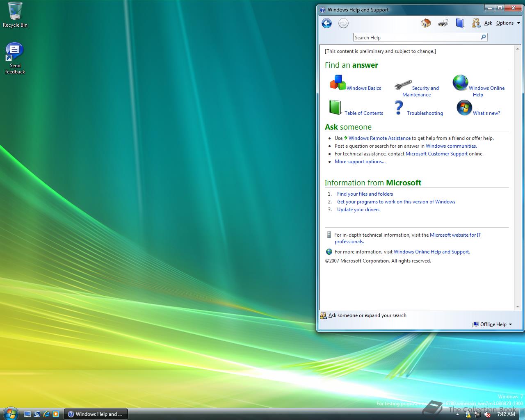This screenshot has width=525, height=420.
Task: Launch Windows Media Player from quick launch
Action: 56,414
